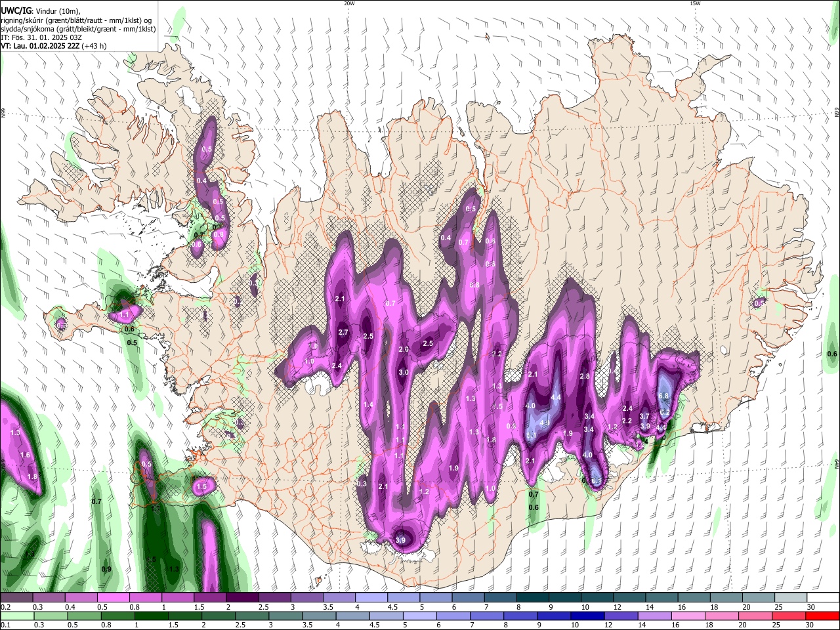Image resolution: width=840 pixels, height=630 pixels.
Task: Pick the snow legend swatch between 4 and 4.5
Action: (x=371, y=598)
